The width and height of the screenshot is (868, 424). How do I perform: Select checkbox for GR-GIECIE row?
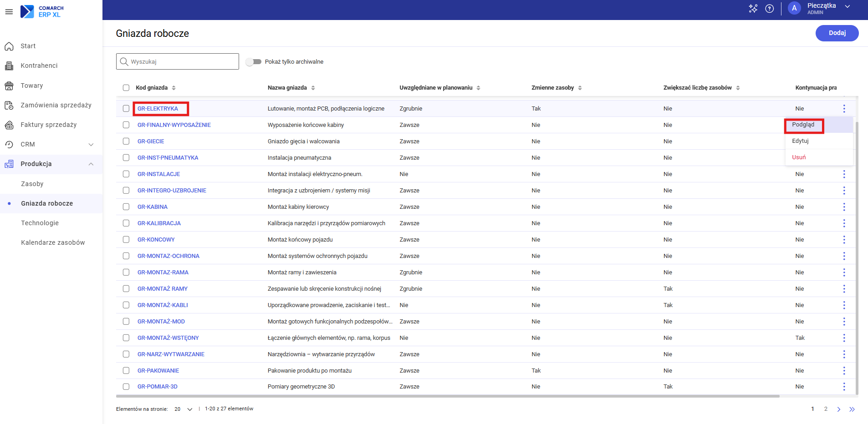pyautogui.click(x=126, y=141)
